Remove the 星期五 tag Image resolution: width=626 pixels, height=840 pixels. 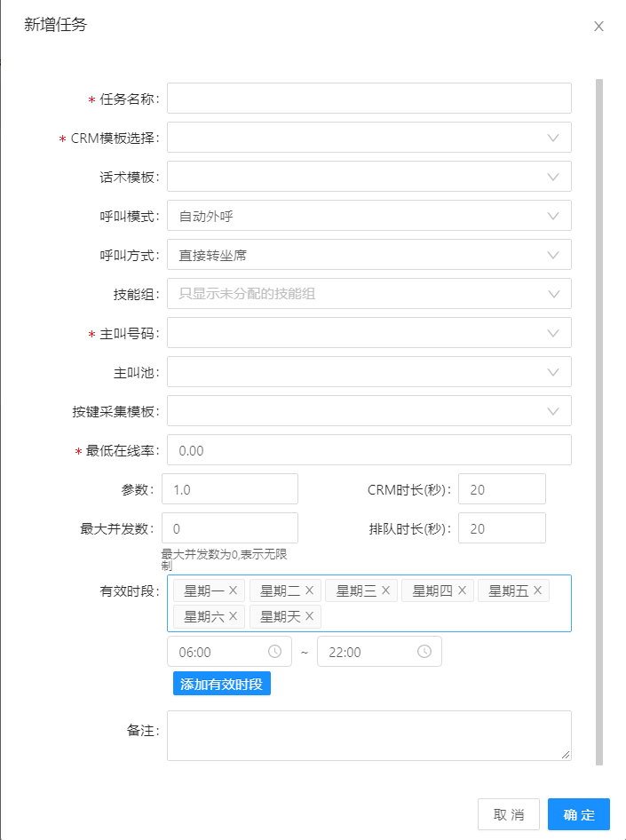coord(537,590)
